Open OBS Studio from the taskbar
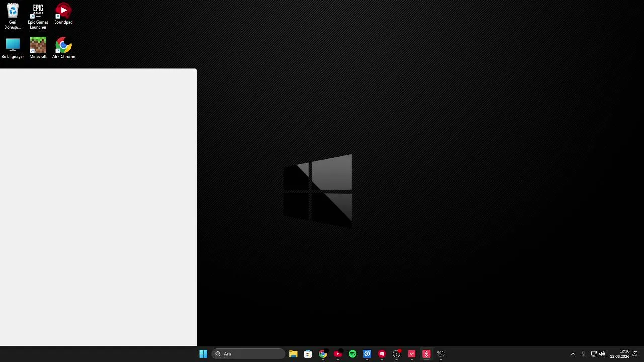Screen dimensions: 644x362 point(396,354)
